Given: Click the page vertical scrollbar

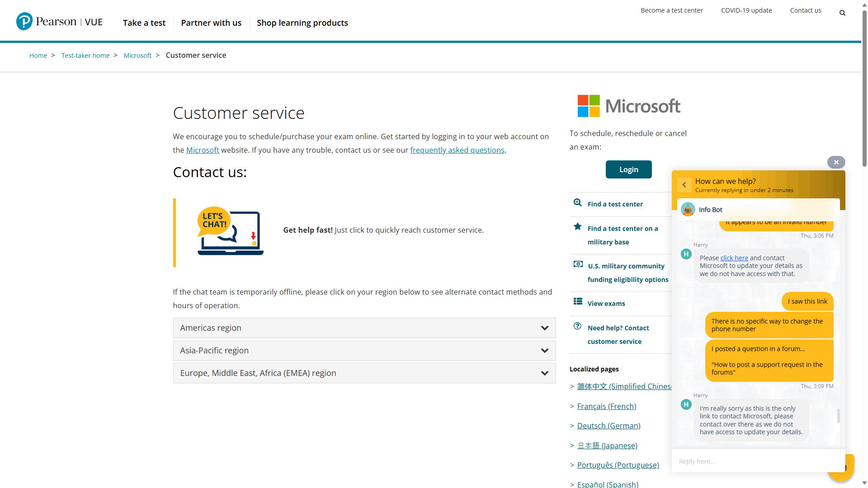Looking at the screenshot, I should (x=864, y=88).
